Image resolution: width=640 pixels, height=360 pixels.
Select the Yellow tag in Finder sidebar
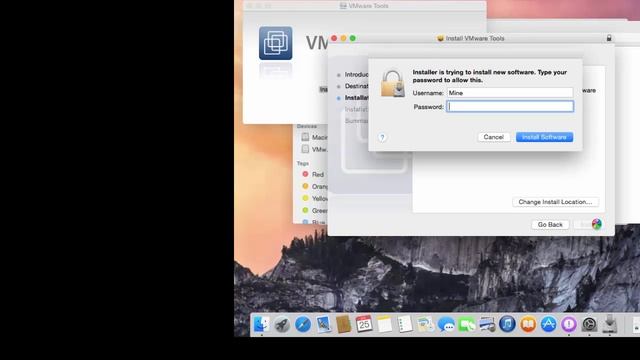pos(314,198)
